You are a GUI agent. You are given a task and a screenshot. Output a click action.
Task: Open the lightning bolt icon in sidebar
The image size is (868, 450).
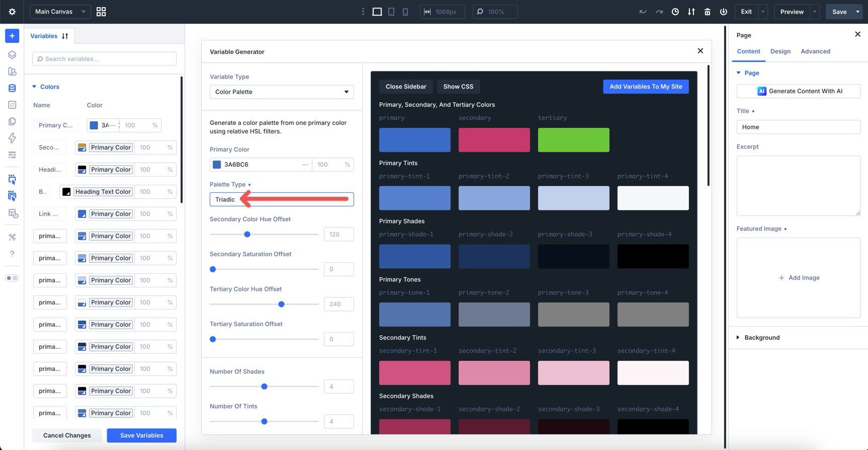click(12, 138)
